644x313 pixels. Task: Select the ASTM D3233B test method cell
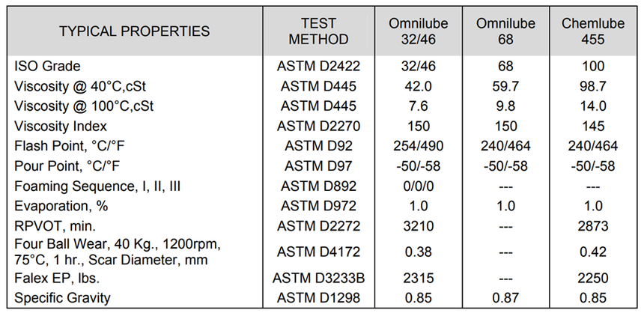pos(318,278)
